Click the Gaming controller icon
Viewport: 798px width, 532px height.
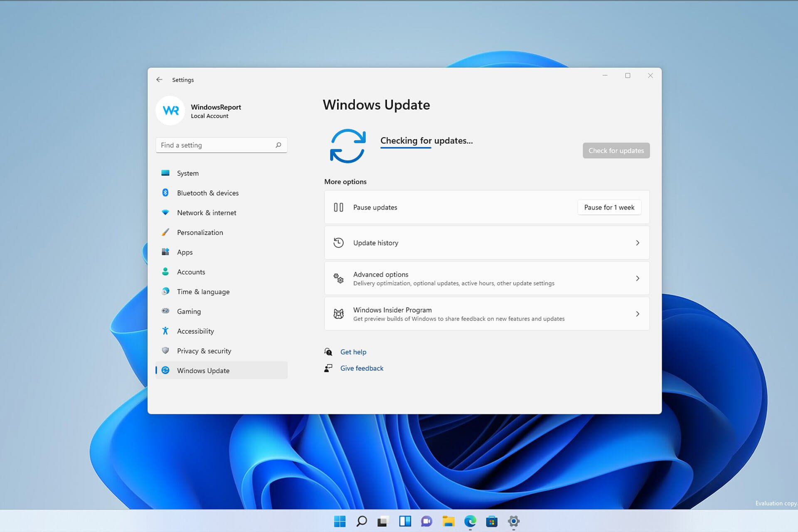point(165,311)
